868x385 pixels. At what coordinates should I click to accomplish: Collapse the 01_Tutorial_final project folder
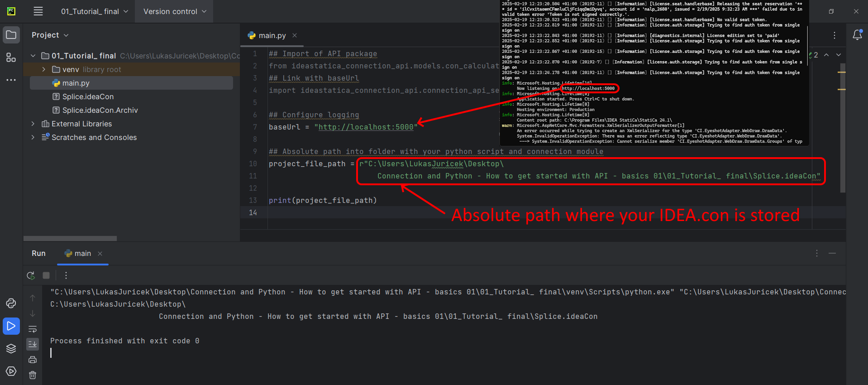tap(33, 56)
